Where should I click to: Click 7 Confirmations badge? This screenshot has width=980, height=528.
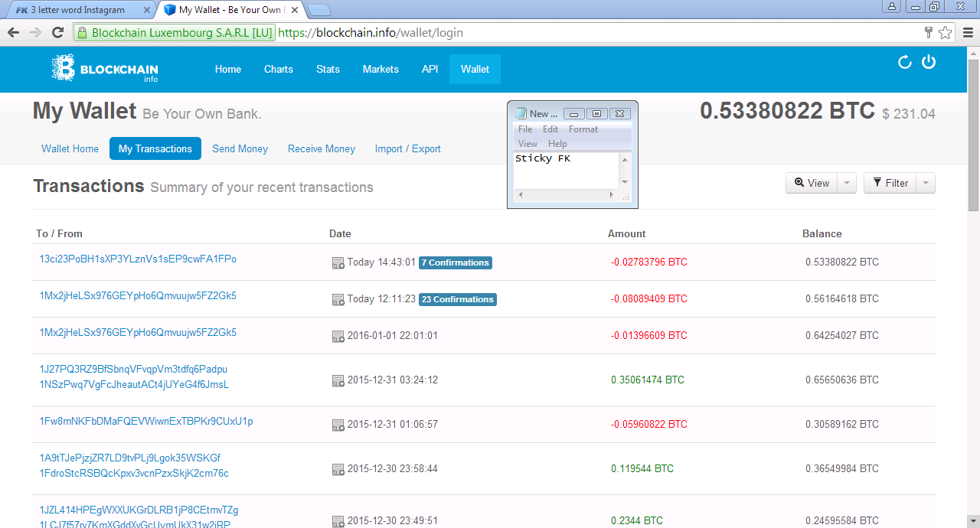click(456, 262)
